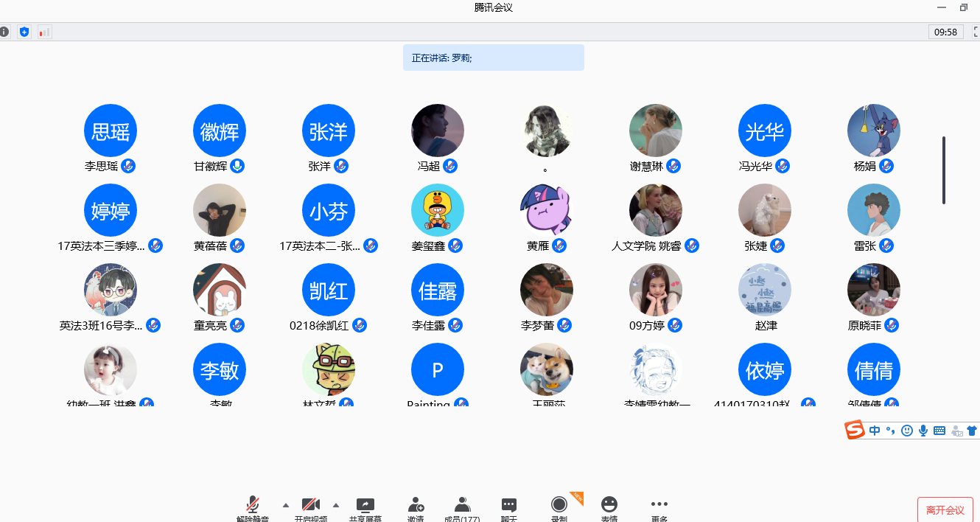The image size is (980, 522).
Task: Open the emoji reactions (表情) icon
Action: tap(609, 505)
